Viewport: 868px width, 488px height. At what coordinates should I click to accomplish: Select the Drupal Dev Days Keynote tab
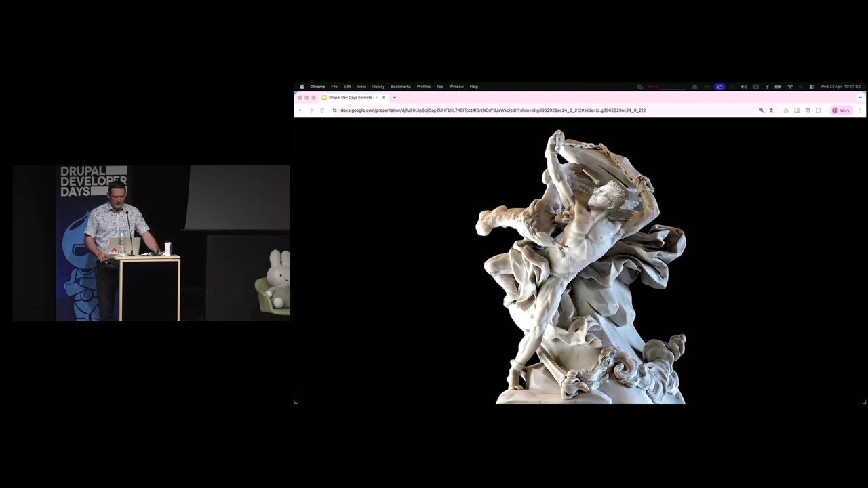[353, 98]
